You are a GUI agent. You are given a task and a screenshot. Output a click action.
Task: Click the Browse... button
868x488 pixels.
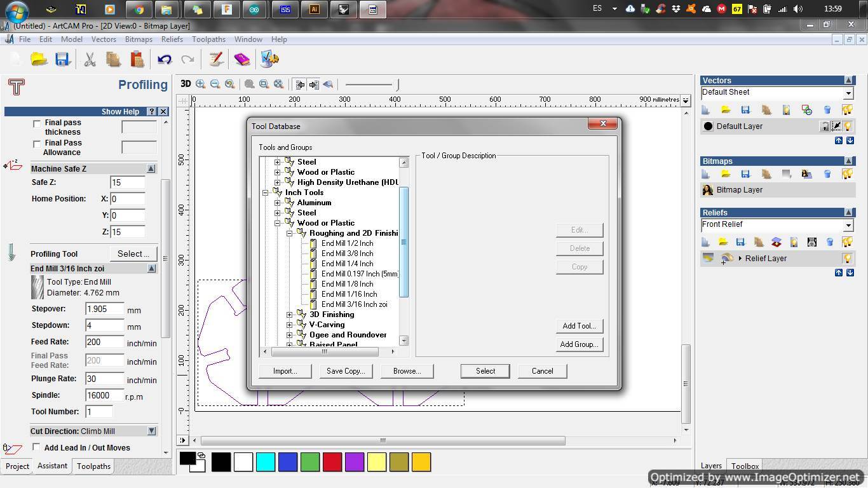pos(407,371)
